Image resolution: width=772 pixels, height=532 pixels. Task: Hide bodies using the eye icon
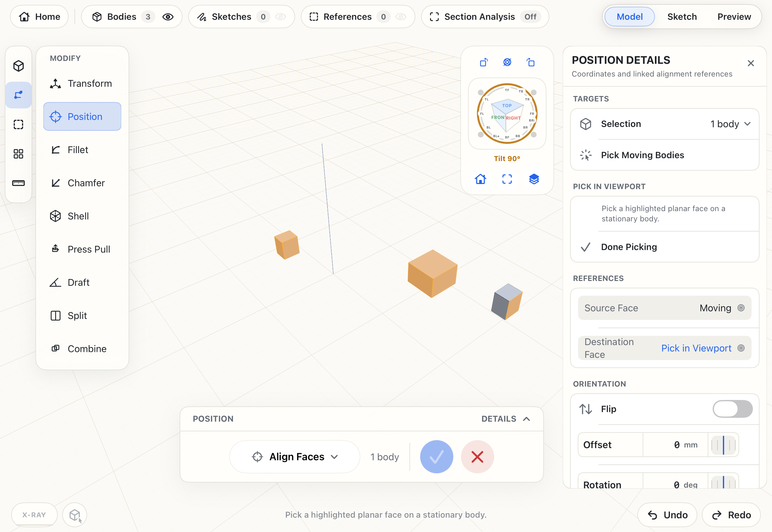[168, 17]
